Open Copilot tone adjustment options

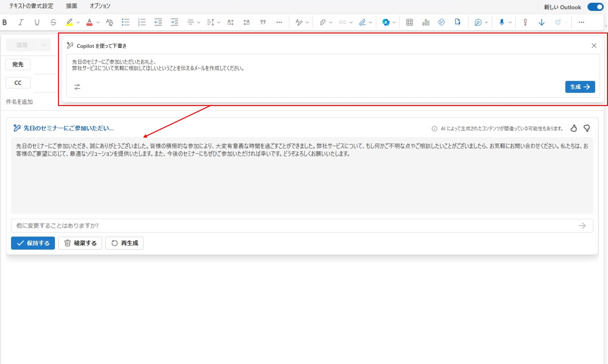pos(77,87)
